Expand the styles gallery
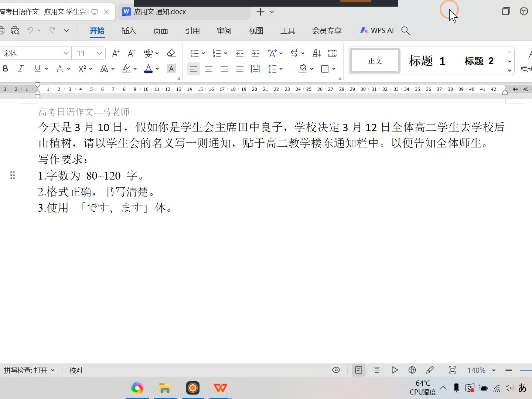The width and height of the screenshot is (532, 399). [509, 70]
